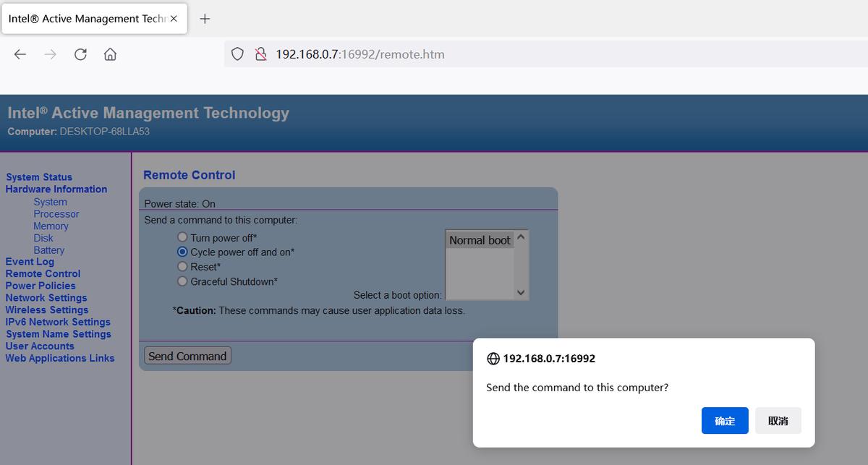Open Disk information link
The width and height of the screenshot is (868, 465).
pyautogui.click(x=43, y=238)
